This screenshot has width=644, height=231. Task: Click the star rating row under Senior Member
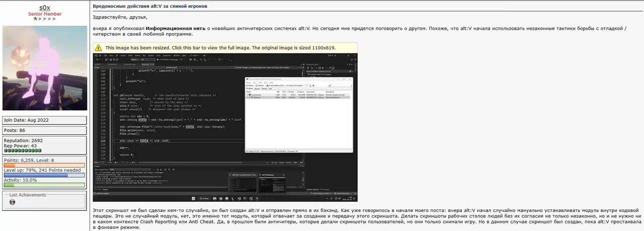click(x=45, y=19)
